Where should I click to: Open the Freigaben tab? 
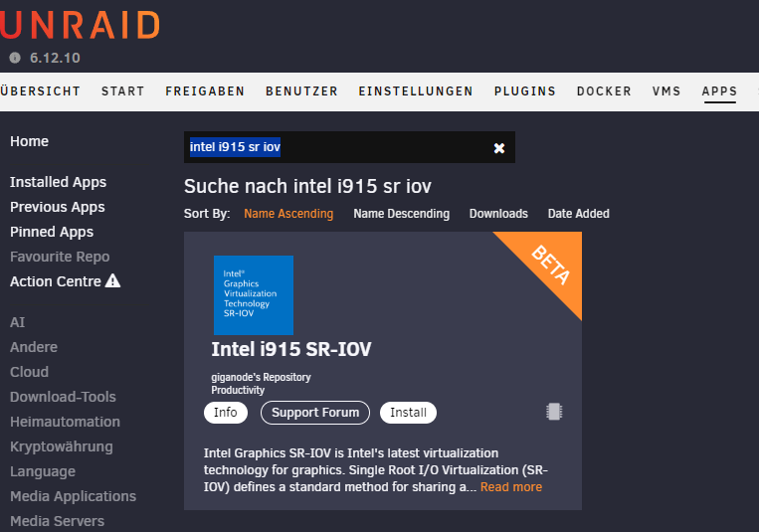coord(205,91)
